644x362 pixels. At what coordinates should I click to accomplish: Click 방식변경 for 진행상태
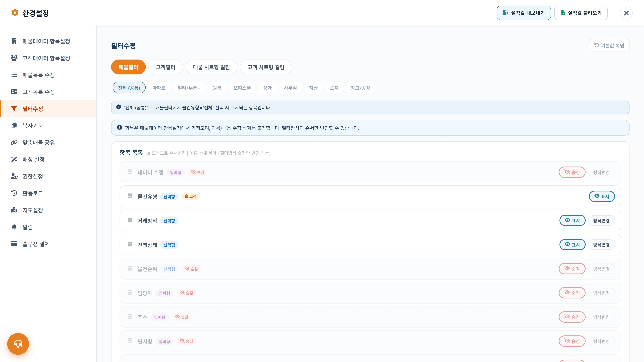pos(601,245)
